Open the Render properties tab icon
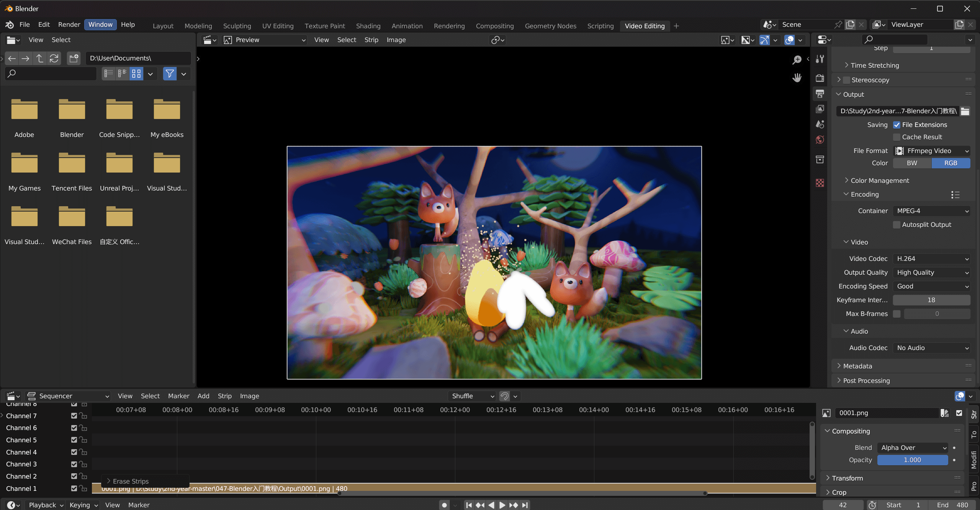Screen dimensions: 980x510 [x=820, y=78]
